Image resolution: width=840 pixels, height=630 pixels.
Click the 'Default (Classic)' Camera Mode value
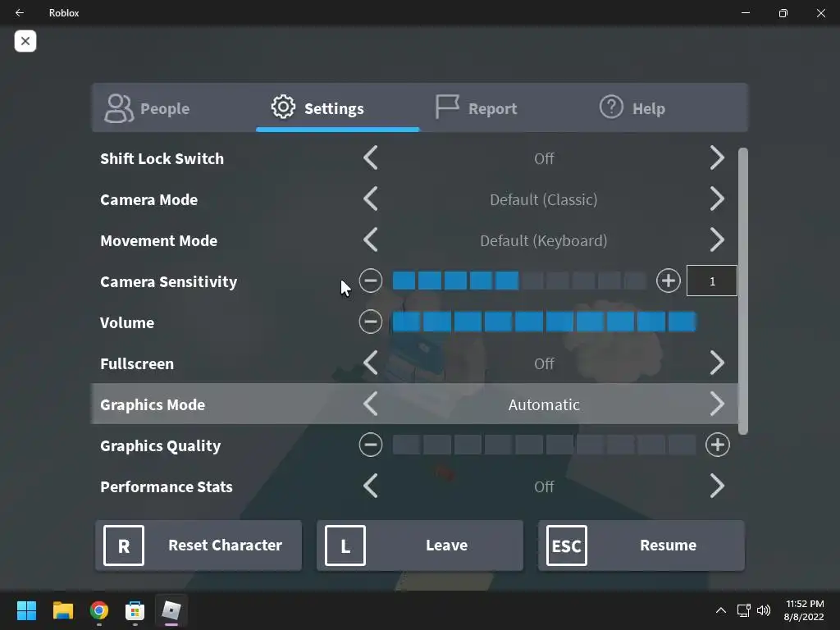[544, 200]
